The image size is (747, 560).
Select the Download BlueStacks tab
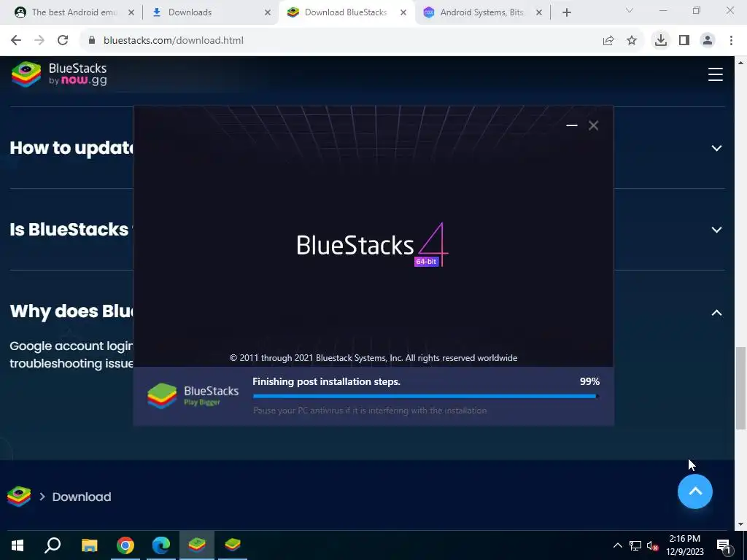(345, 12)
